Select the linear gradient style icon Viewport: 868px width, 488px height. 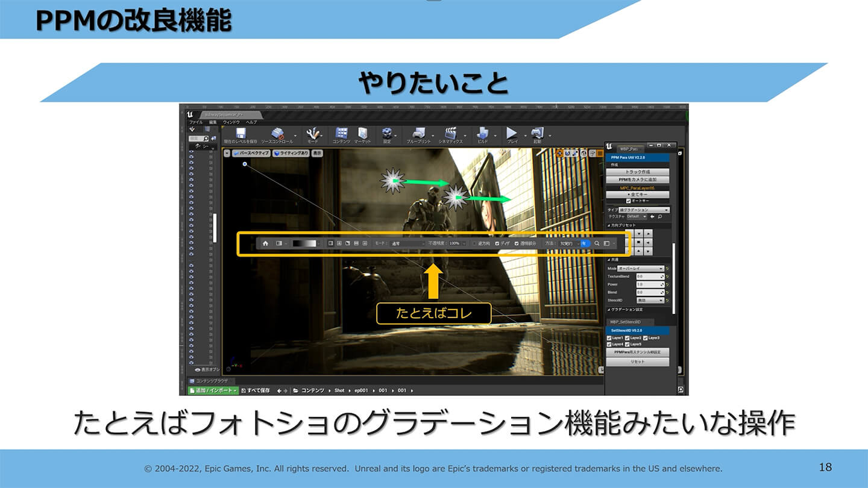tap(330, 243)
